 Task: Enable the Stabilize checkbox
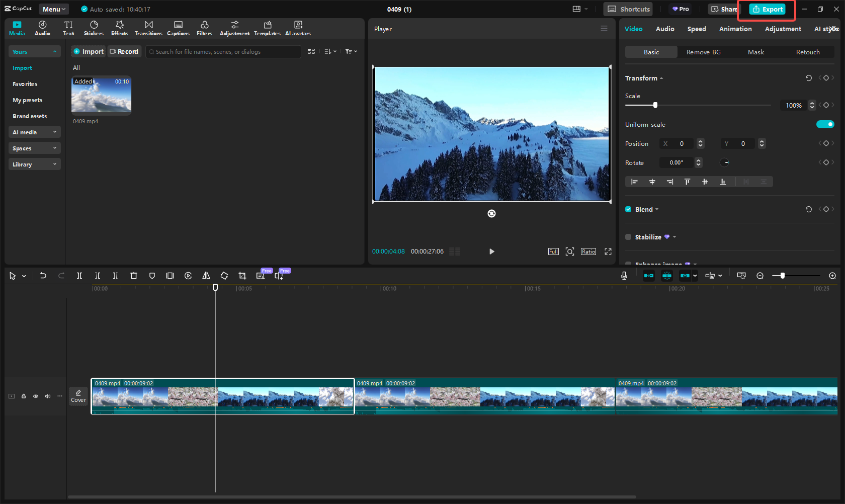coord(628,237)
